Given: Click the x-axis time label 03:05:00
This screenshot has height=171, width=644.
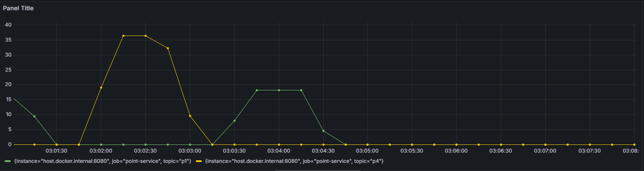Looking at the screenshot, I should pyautogui.click(x=367, y=151).
